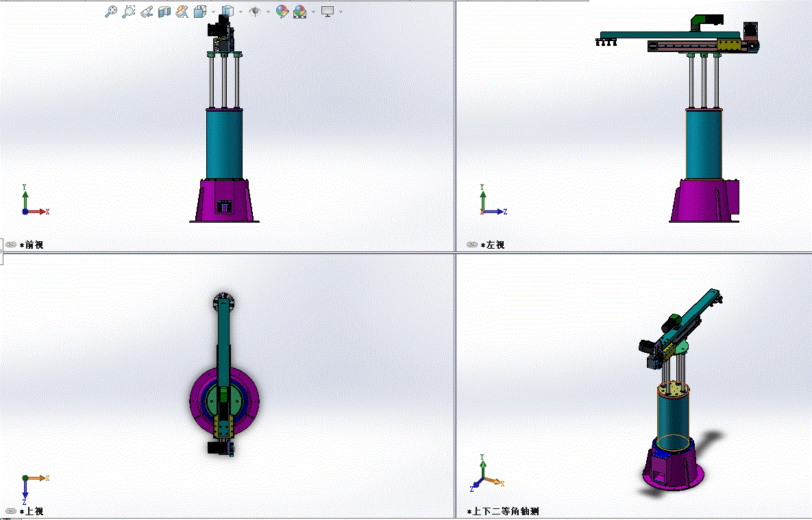
Task: Click the *上下二等角轴测 viewport label
Action: 503,512
